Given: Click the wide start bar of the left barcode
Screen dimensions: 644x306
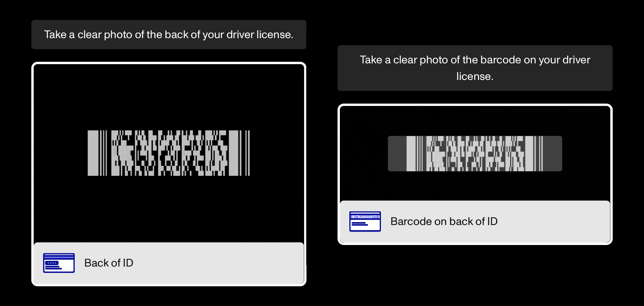Looking at the screenshot, I should [93, 153].
